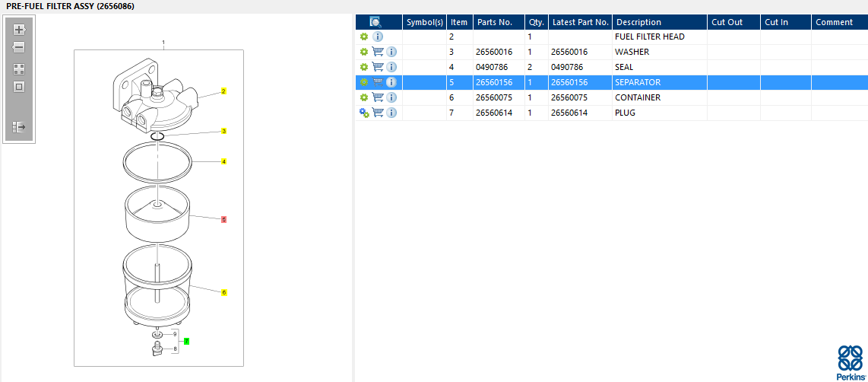
Task: Select callout 6 on the diagram
Action: click(223, 292)
